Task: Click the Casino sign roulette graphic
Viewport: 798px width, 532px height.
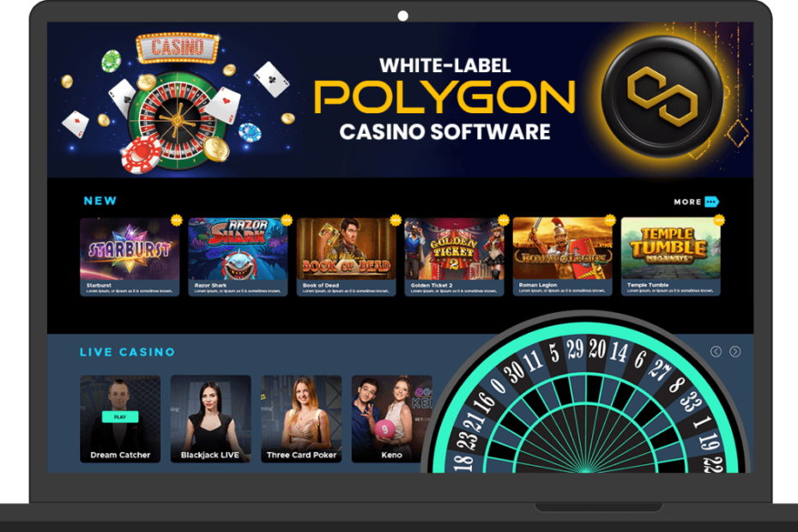Action: pos(176,104)
